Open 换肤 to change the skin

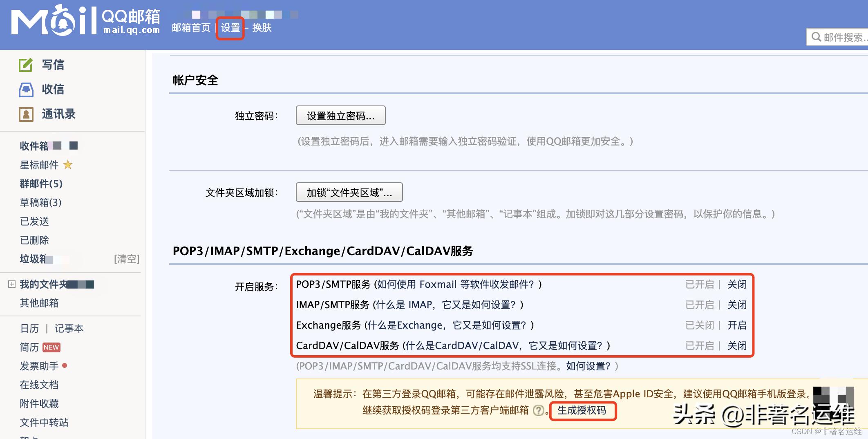click(262, 28)
